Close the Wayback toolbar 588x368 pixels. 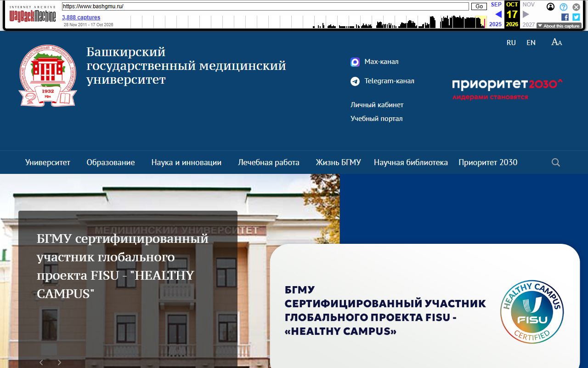pyautogui.click(x=576, y=7)
